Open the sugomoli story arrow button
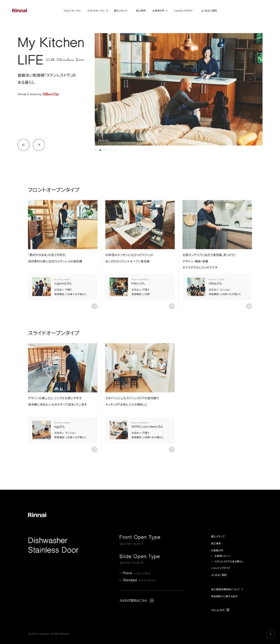280x644 pixels. pos(94,306)
